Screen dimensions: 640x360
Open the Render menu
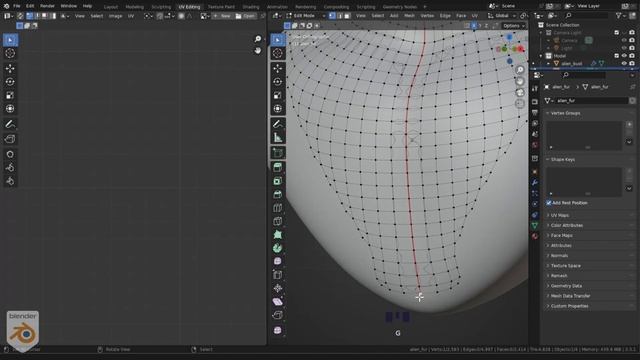click(47, 6)
